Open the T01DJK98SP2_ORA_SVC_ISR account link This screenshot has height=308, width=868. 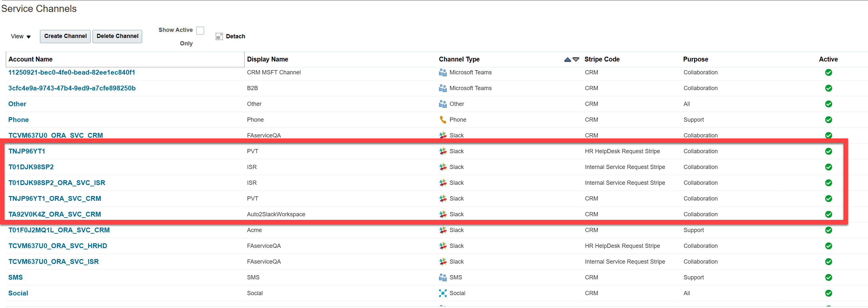57,183
